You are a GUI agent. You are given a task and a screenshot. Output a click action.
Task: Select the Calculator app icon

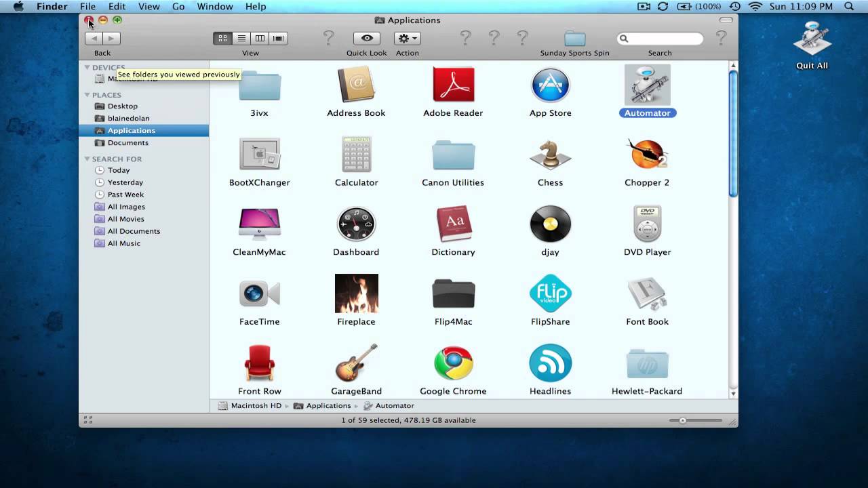[356, 155]
